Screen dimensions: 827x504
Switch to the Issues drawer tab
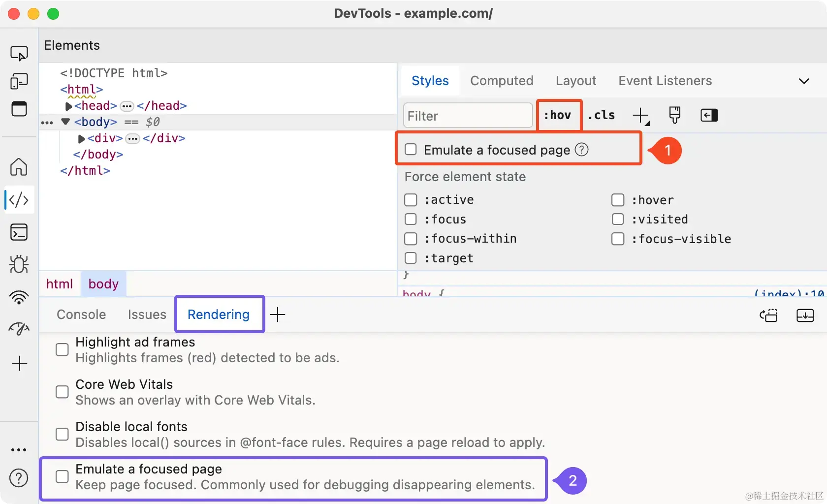click(x=147, y=315)
